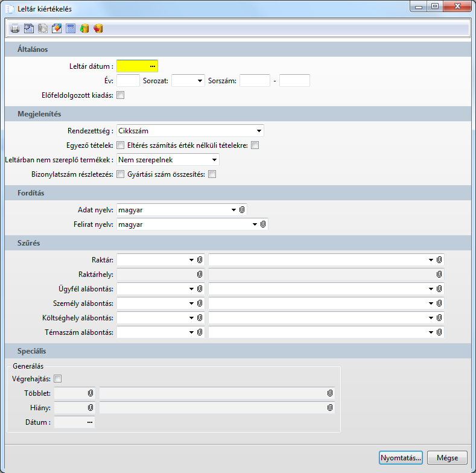This screenshot has height=473, width=476.
Task: Tick the Végrehajtás checkbox
Action: click(x=58, y=379)
